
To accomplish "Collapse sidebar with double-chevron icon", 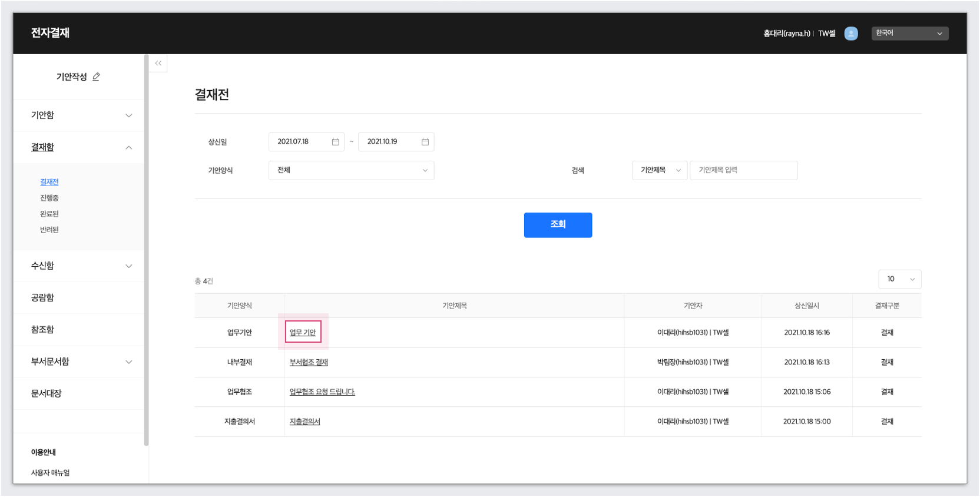I will pyautogui.click(x=158, y=63).
